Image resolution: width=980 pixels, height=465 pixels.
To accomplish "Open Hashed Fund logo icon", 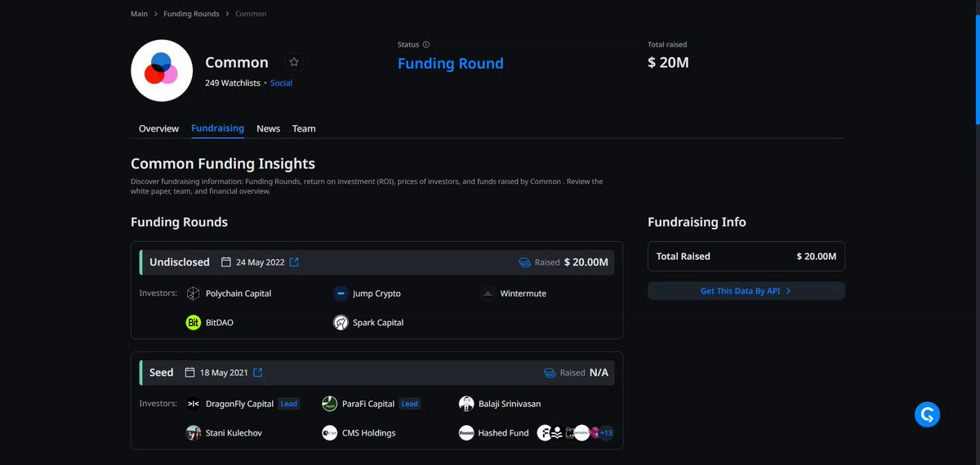I will coord(466,433).
